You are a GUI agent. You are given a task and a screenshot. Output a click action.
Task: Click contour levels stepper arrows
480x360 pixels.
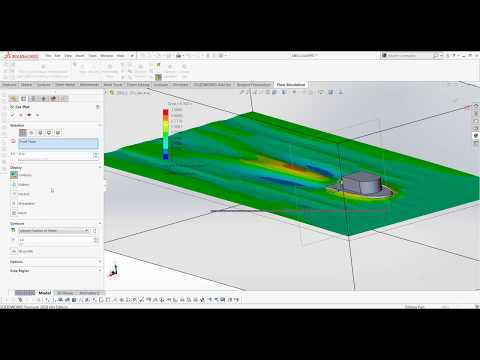point(96,240)
